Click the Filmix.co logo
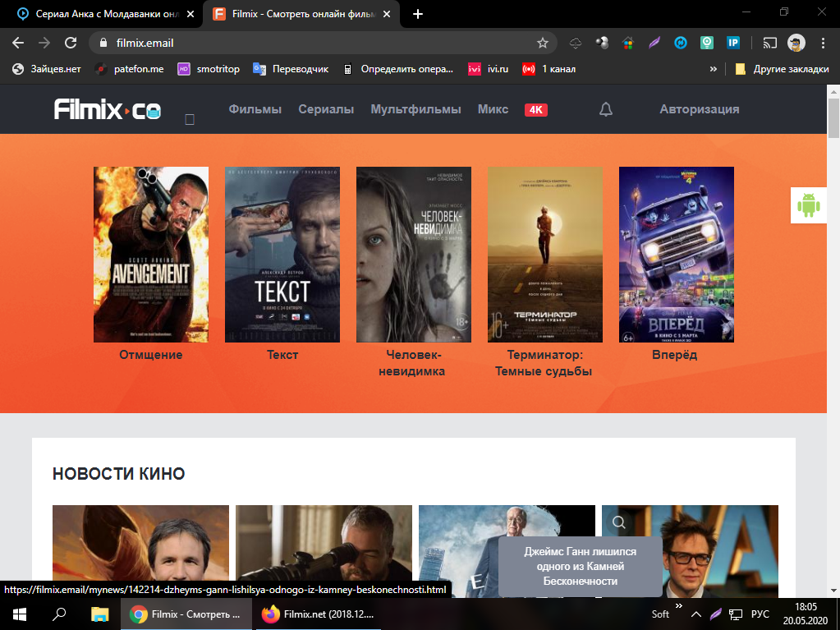This screenshot has height=630, width=840. [108, 109]
